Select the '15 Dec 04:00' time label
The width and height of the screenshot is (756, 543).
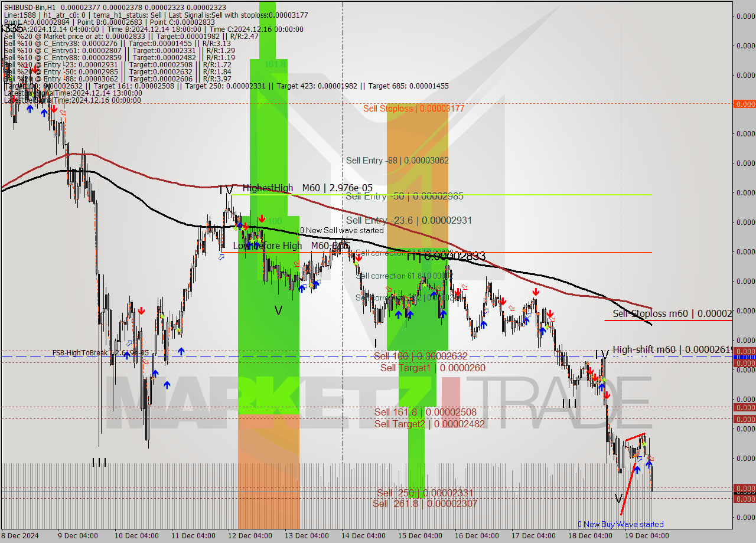420,536
